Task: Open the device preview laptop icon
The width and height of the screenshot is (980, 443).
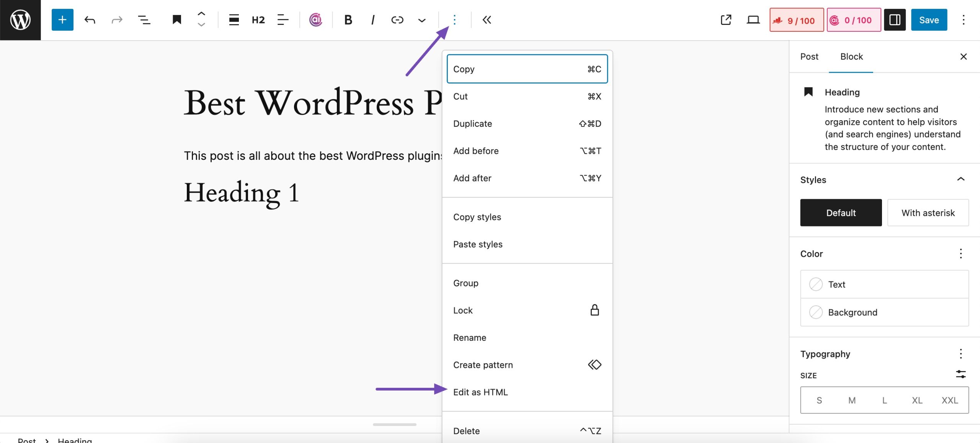Action: coord(753,20)
